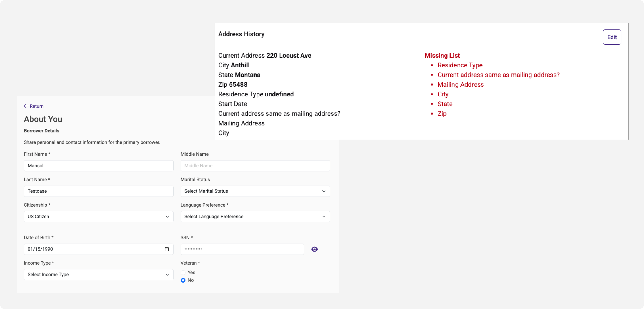Open the Date of Birth calendar picker icon
644x309 pixels.
coord(167,249)
